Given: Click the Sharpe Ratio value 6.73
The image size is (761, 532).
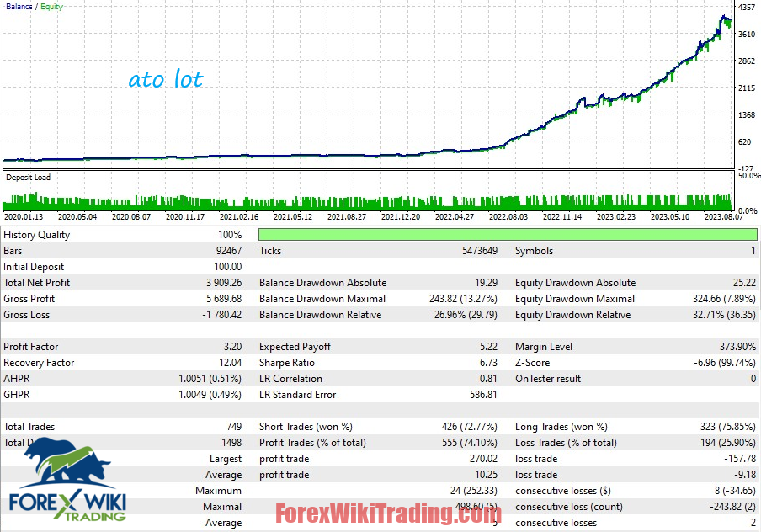Looking at the screenshot, I should tap(488, 362).
